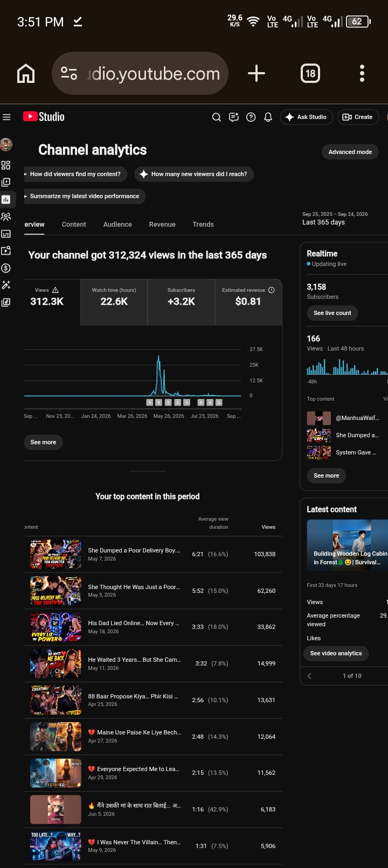388x868 pixels.
Task: Click the chart marker numbered 8
Action: pos(201,402)
